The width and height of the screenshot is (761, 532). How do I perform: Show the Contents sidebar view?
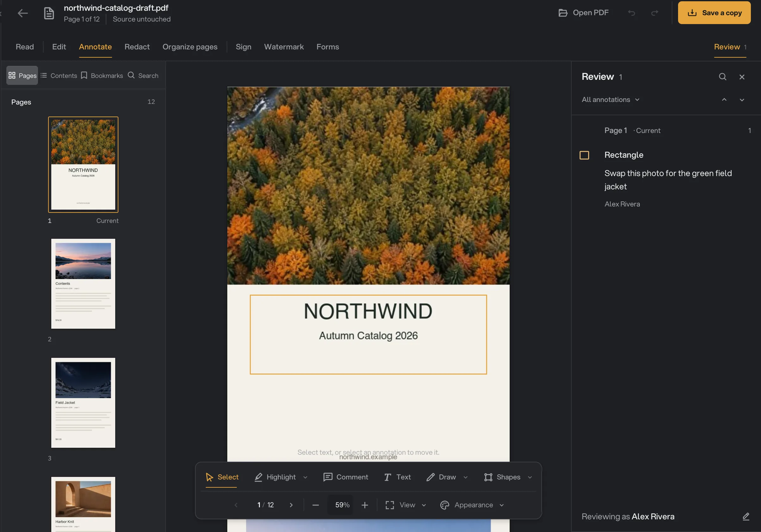[x=59, y=76]
